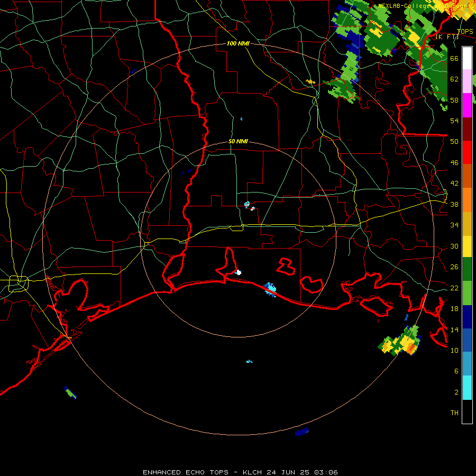This screenshot has width=476, height=476.
Task: Pick the dark orange legend swatch
Action: [x=467, y=176]
